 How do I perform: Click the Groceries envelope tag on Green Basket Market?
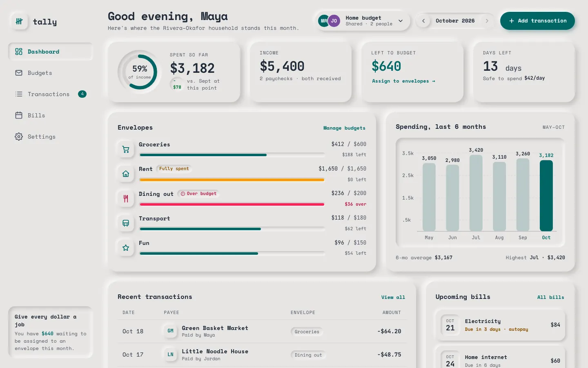coord(307,332)
